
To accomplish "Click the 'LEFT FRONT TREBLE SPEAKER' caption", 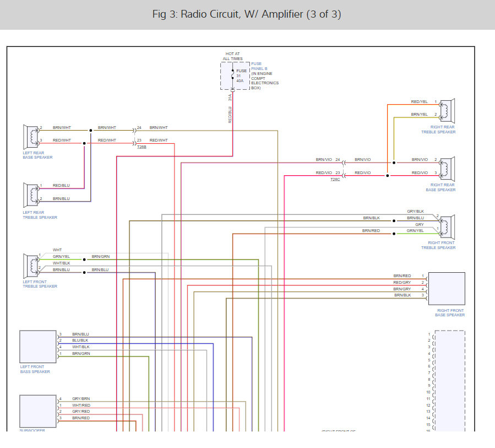I will [x=40, y=284].
